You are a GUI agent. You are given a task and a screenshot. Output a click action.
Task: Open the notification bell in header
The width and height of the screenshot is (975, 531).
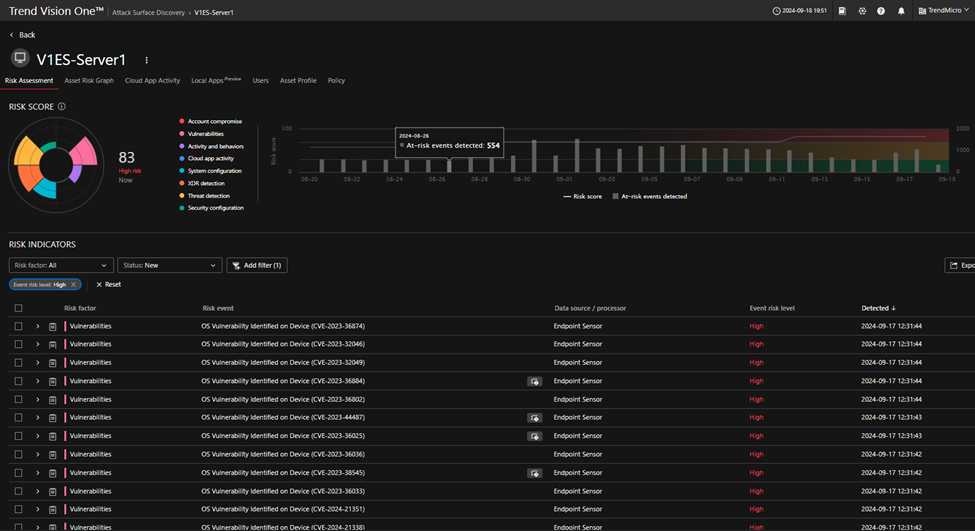(x=901, y=11)
